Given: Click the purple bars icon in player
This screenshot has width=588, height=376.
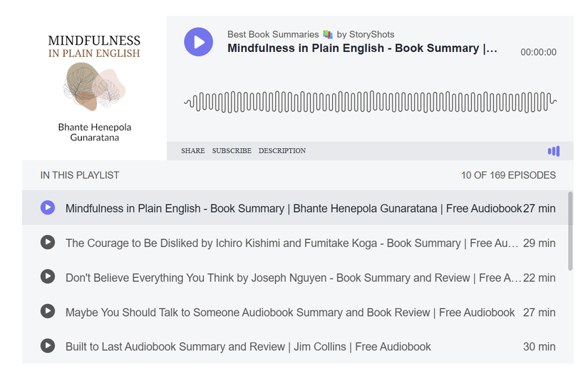Looking at the screenshot, I should 553,151.
